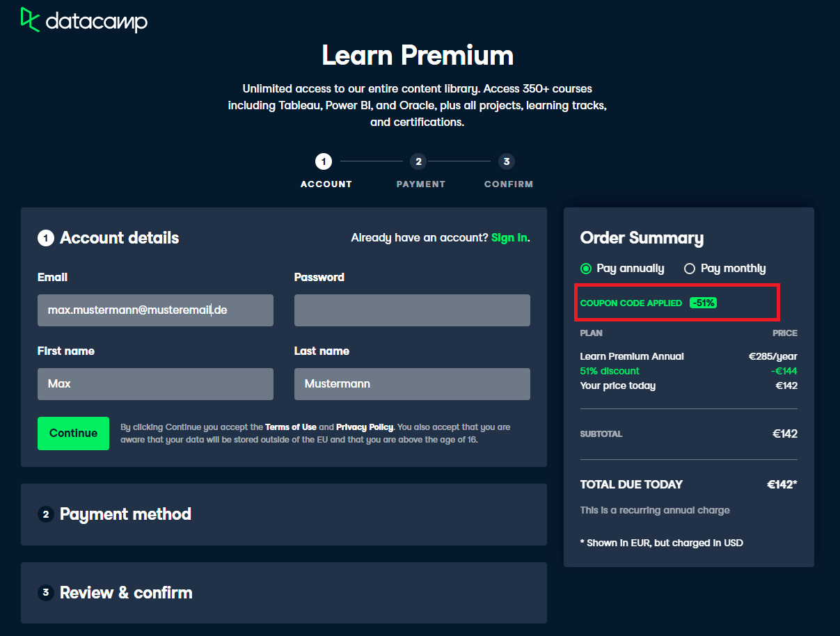Screen dimensions: 840x636
Task: Click Your price today label
Action: (x=618, y=385)
